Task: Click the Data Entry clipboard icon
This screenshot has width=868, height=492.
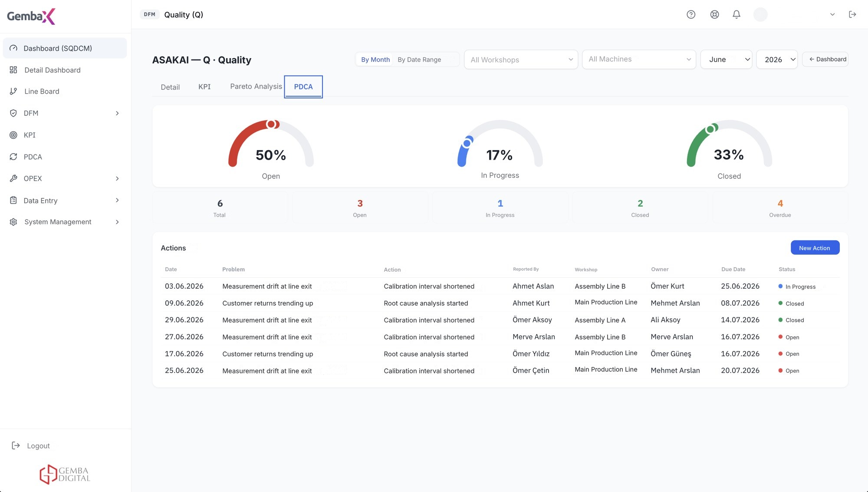Action: (13, 200)
